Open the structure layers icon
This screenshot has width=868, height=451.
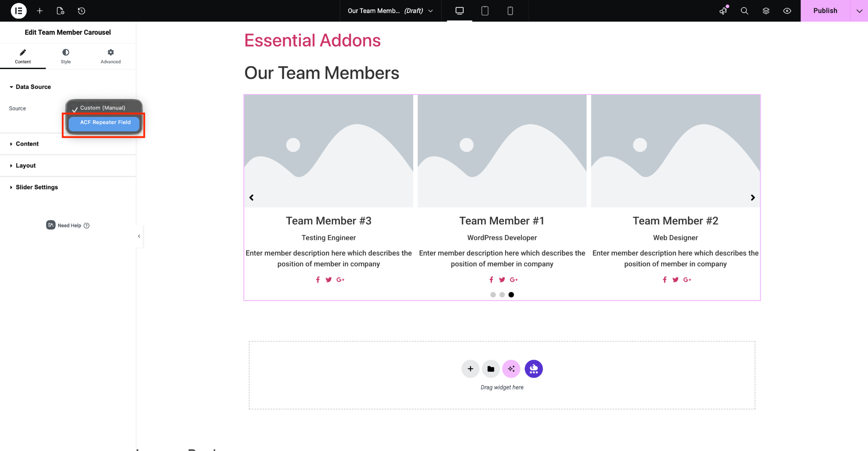coord(766,11)
